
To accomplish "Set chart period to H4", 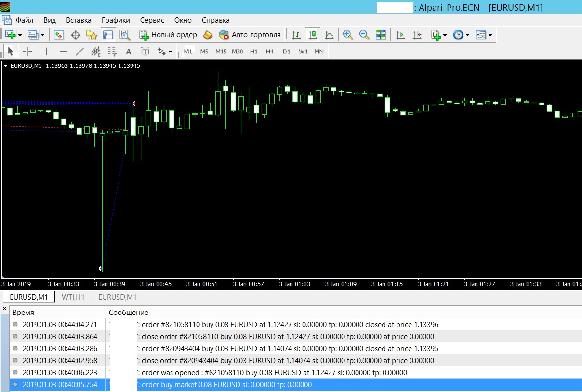I will pos(270,51).
